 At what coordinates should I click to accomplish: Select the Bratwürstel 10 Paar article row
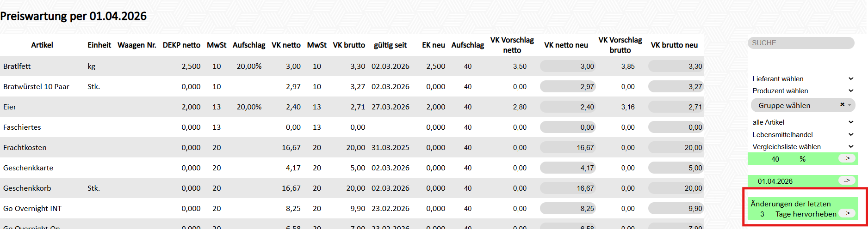(x=36, y=87)
